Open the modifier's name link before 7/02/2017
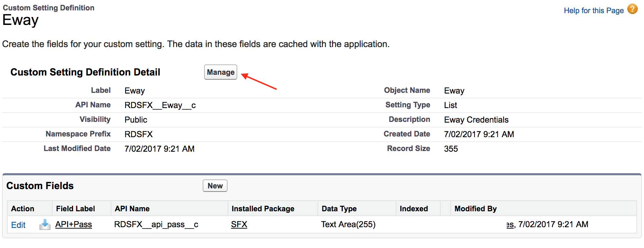Viewport: 644px width, 248px height. (510, 224)
